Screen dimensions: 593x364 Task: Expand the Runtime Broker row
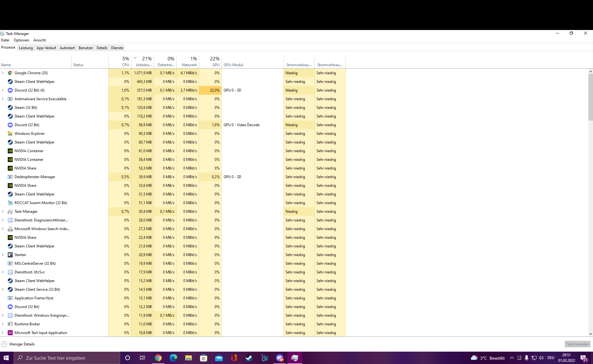(x=3, y=324)
